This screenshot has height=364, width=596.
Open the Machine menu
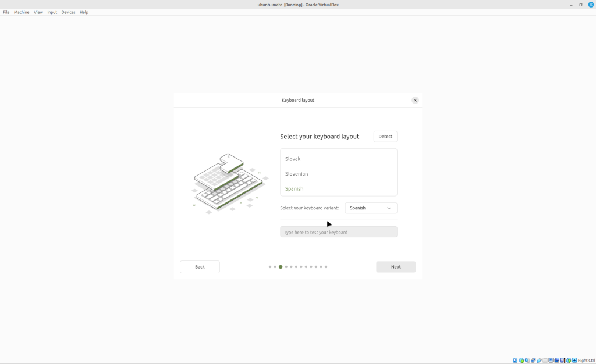(22, 12)
